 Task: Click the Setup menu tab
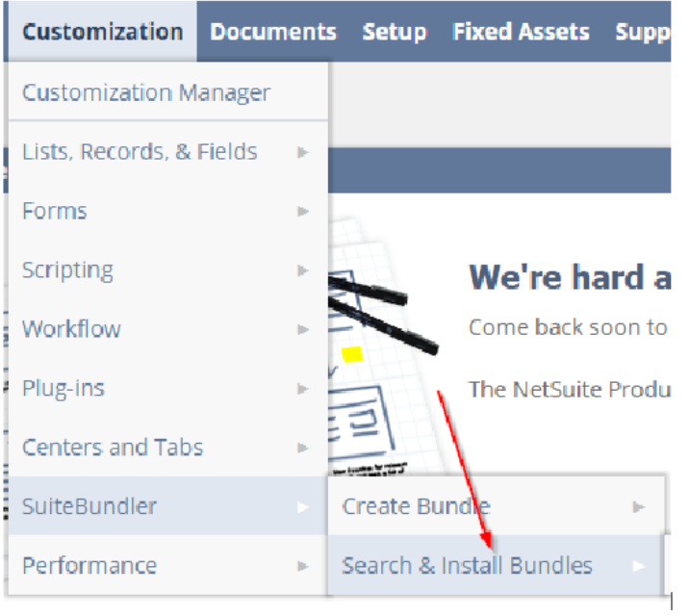coord(395,32)
